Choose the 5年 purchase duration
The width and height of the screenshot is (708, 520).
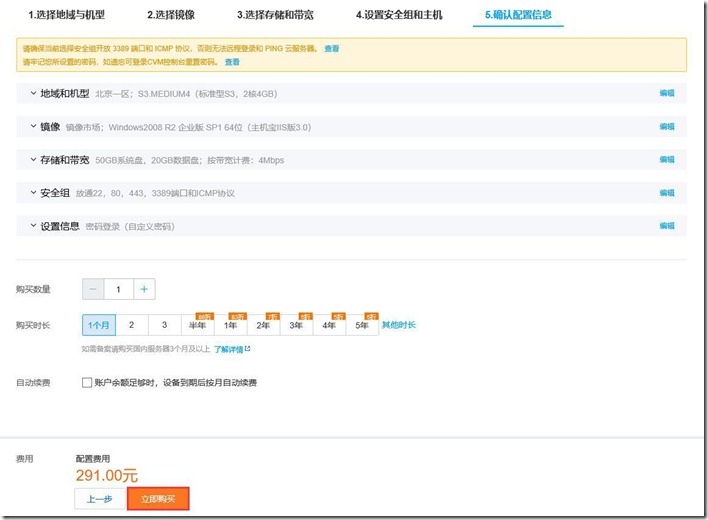point(362,325)
